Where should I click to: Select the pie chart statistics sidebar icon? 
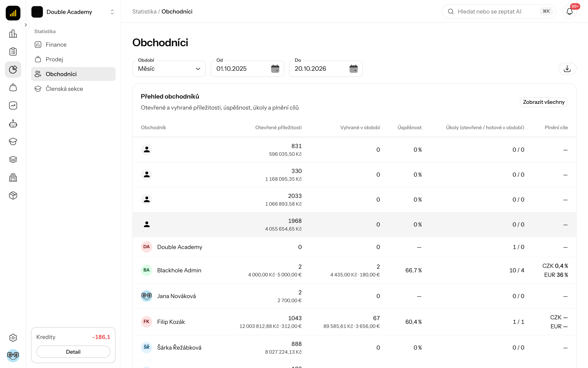pos(13,70)
